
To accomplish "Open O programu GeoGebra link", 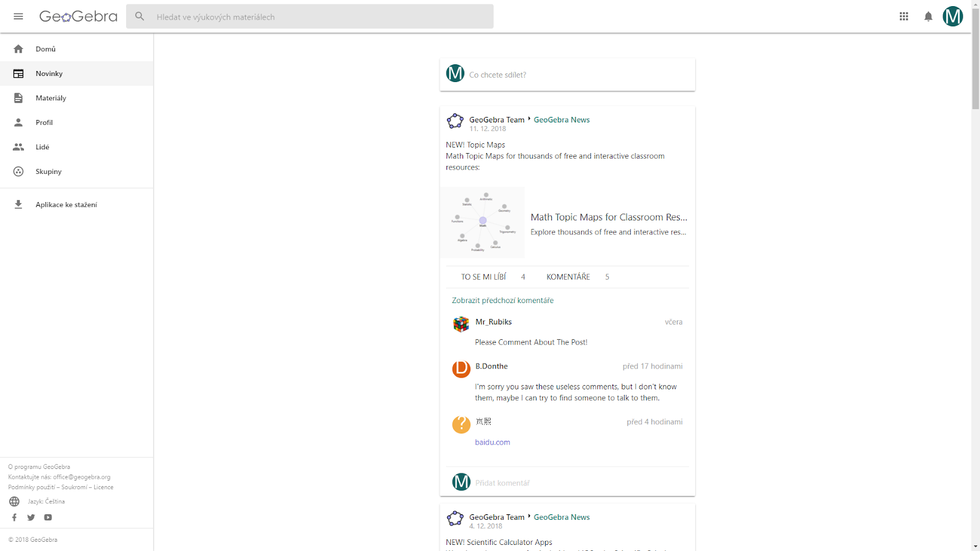I will point(39,467).
